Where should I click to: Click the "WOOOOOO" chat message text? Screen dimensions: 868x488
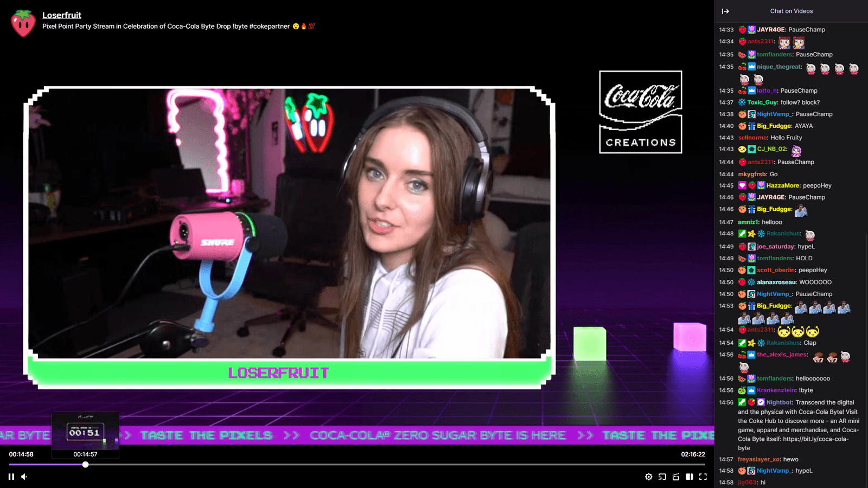(x=815, y=282)
